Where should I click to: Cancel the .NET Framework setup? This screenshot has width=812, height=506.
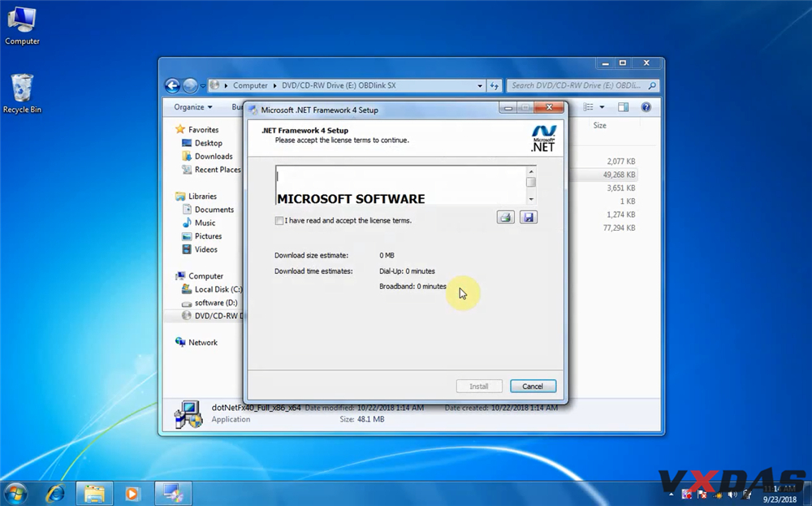click(x=533, y=387)
